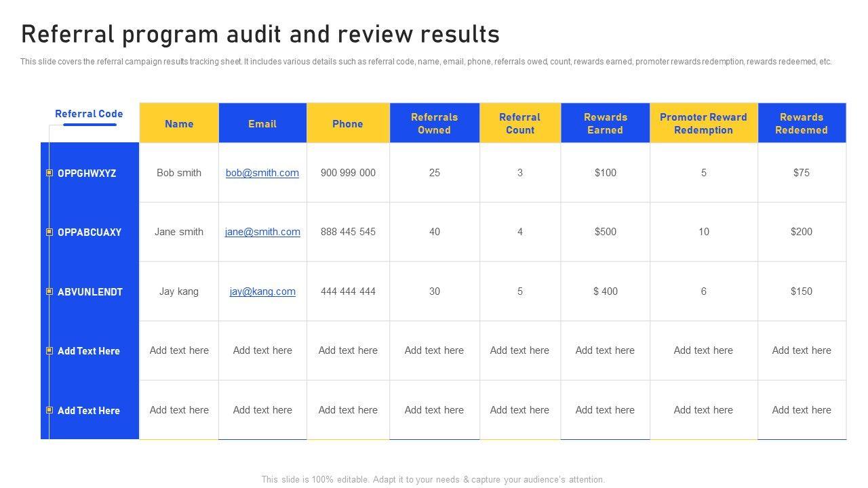The image size is (868, 488).
Task: Click the slide description paragraph under the title
Action: tap(426, 62)
